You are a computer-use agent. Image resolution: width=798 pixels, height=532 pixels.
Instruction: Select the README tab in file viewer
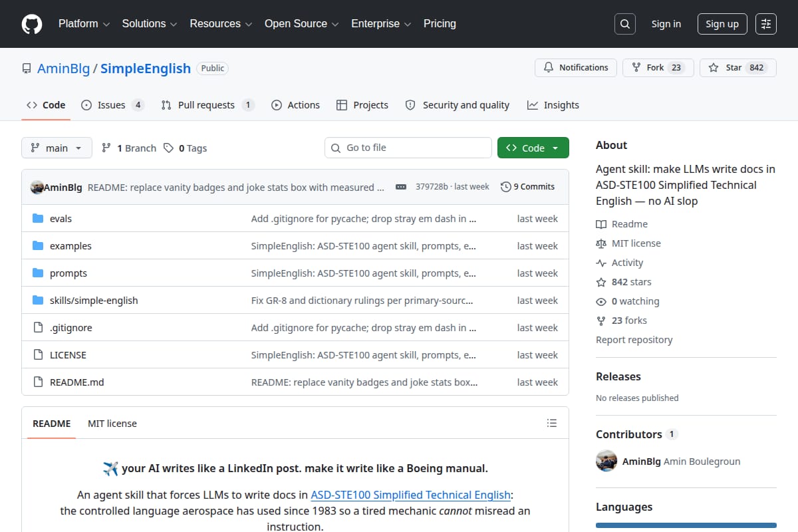tap(51, 423)
